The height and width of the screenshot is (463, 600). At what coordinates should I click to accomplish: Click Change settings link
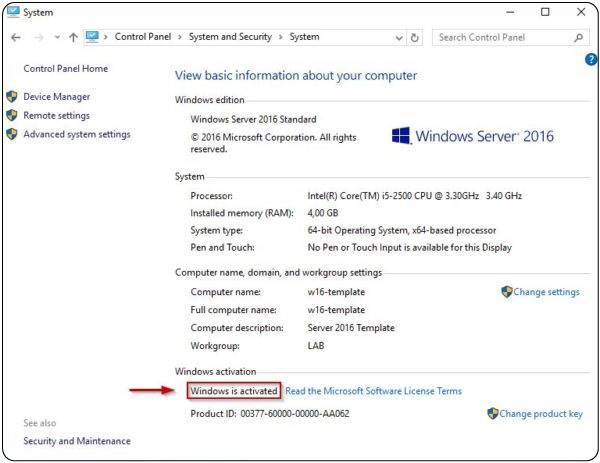(546, 292)
